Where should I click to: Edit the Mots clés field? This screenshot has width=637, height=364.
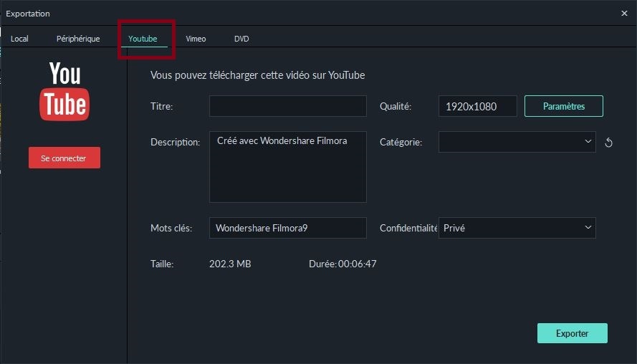(x=287, y=228)
